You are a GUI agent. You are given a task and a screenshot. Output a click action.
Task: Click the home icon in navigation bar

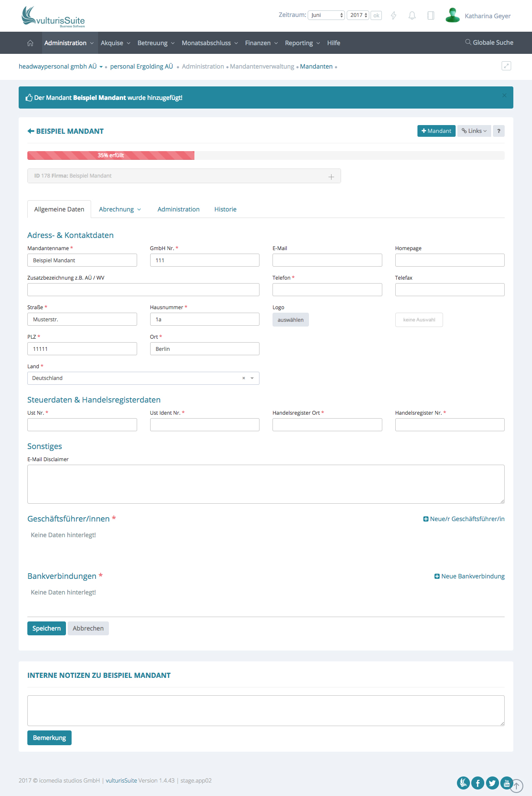(x=30, y=43)
